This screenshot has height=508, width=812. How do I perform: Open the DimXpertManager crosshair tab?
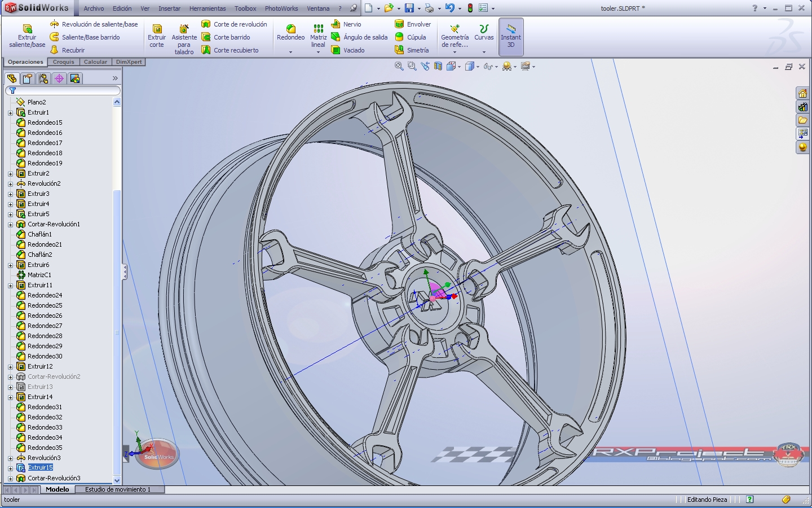[59, 78]
